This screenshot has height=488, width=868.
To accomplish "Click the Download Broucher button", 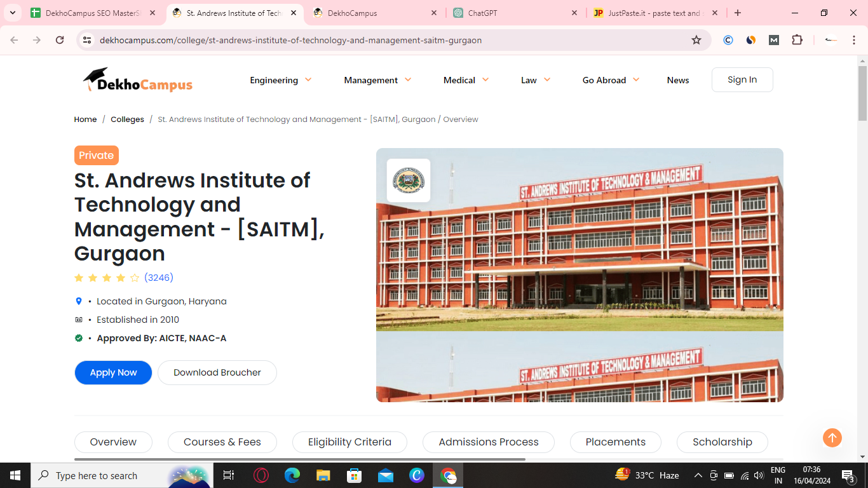I will pos(217,373).
